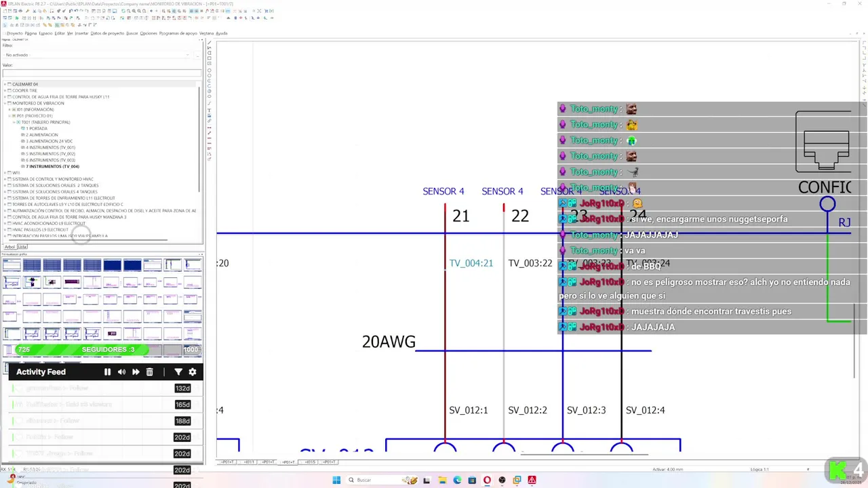Select page 7 INSTRUMENTOS (TV_004)

point(52,166)
